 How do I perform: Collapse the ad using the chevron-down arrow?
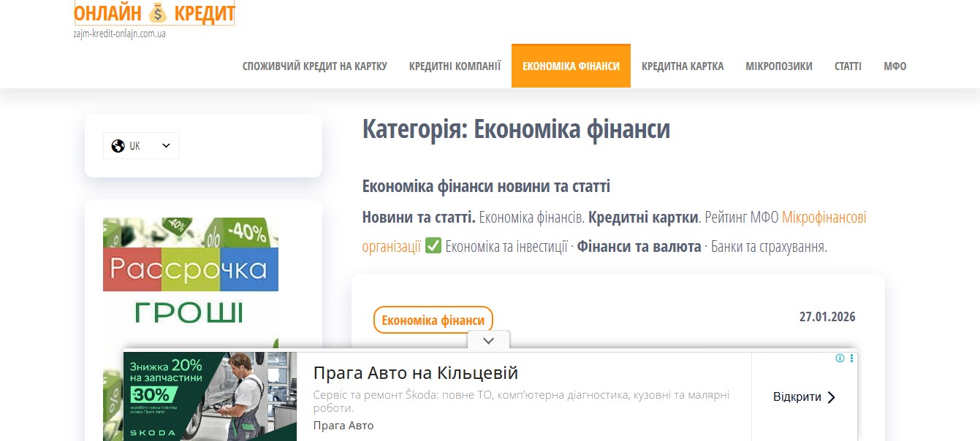click(488, 340)
